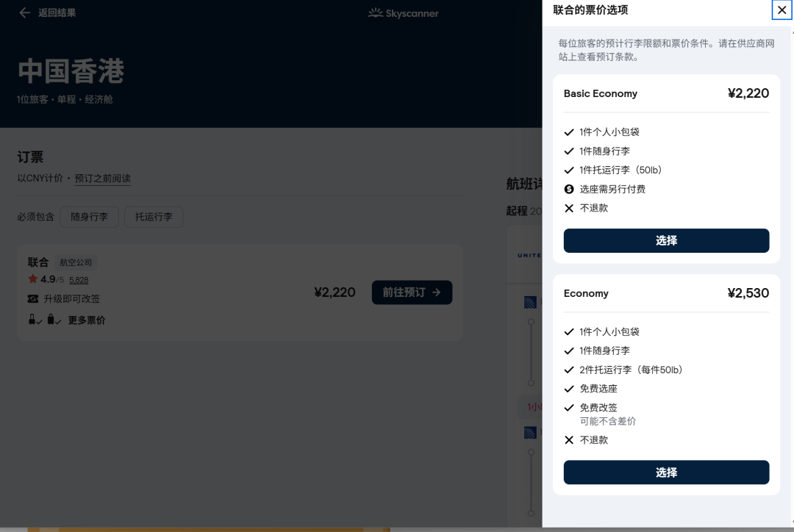Select the Economy fare at ¥2,530

(x=666, y=472)
